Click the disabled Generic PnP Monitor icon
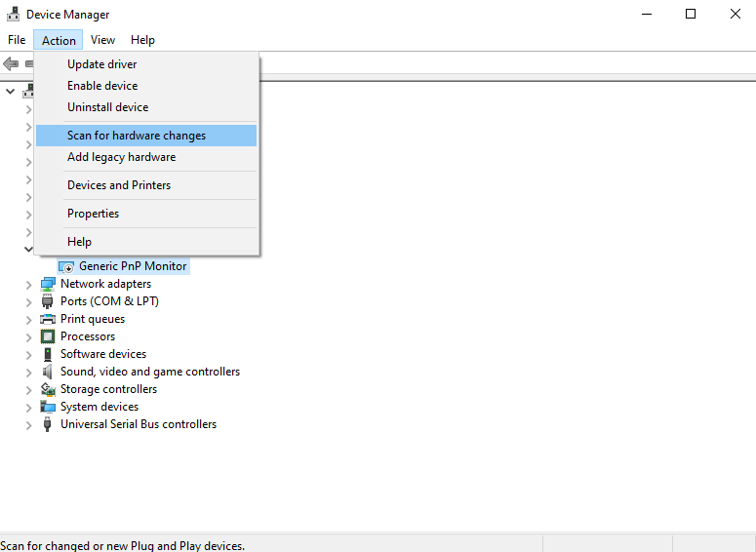Screen dimensions: 756x552 tap(66, 266)
